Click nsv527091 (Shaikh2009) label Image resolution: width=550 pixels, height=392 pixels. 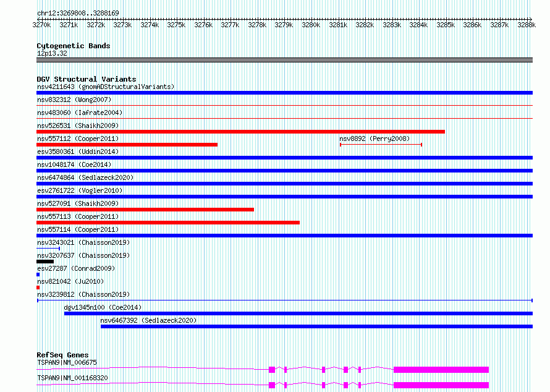point(78,203)
